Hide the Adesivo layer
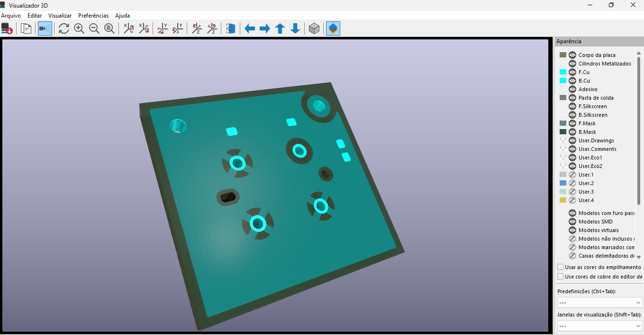644x335 pixels. [572, 89]
